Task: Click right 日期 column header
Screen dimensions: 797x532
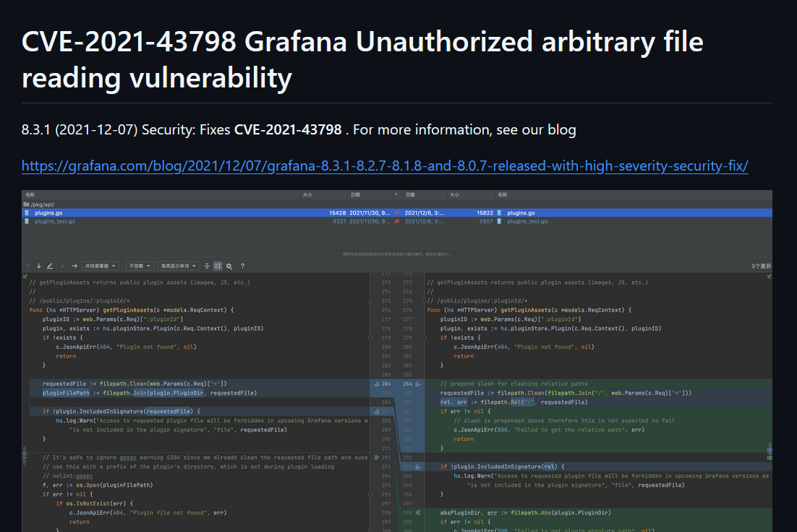Action: 410,194
